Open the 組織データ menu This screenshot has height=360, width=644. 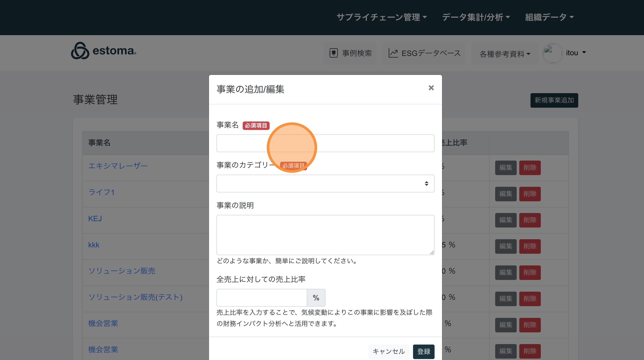point(549,17)
